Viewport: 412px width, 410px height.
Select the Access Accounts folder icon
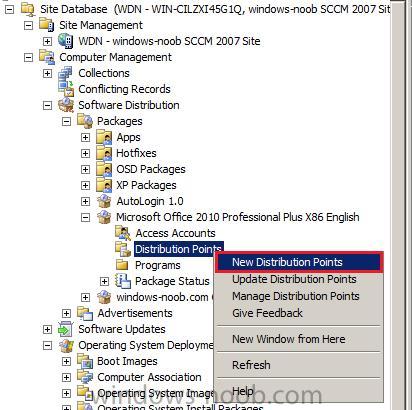(x=123, y=233)
